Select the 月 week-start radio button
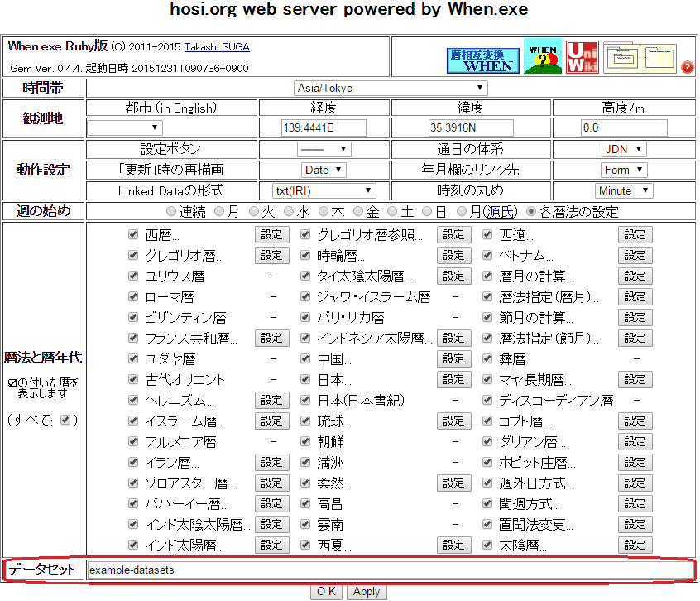700x601 pixels. pos(219,212)
